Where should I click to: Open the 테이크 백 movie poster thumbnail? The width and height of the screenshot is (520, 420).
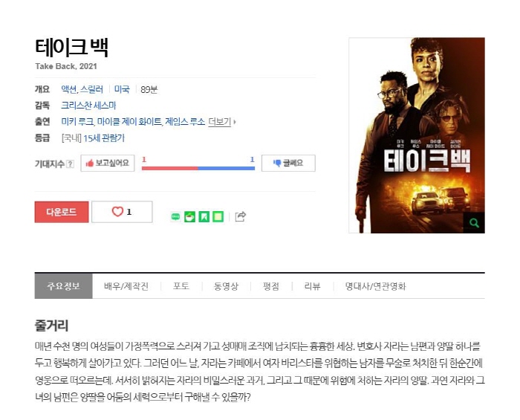pyautogui.click(x=417, y=135)
